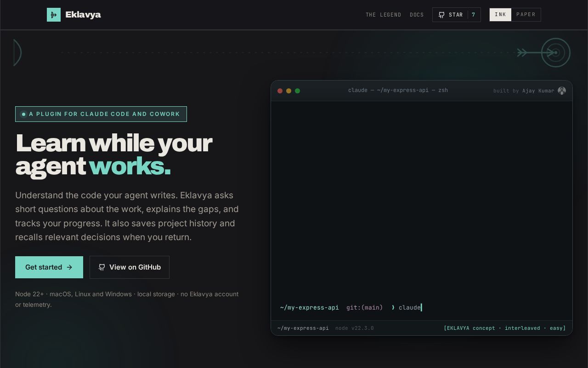Click the terminal title claude — ~/my-express-api — zsh
Image resolution: width=588 pixels, height=368 pixels.
pyautogui.click(x=398, y=90)
